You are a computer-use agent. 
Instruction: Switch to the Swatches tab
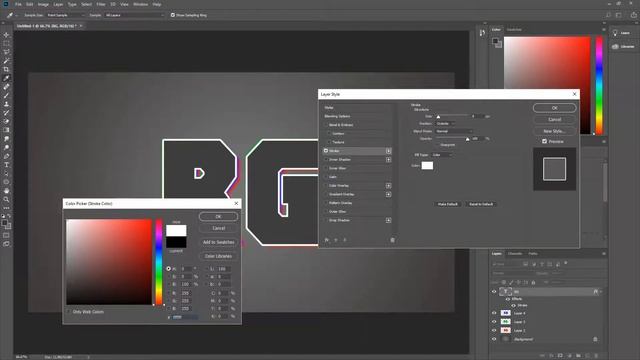click(514, 29)
